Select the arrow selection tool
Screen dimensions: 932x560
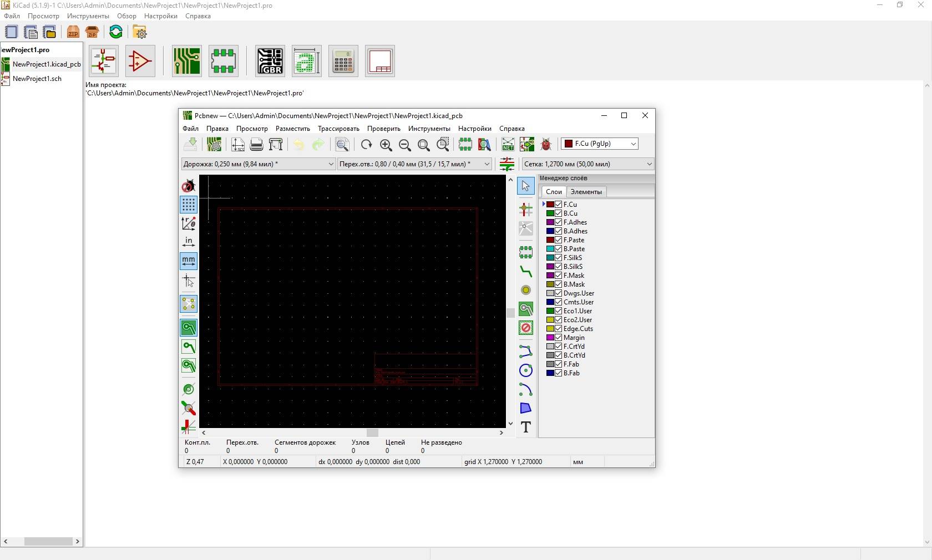click(526, 186)
